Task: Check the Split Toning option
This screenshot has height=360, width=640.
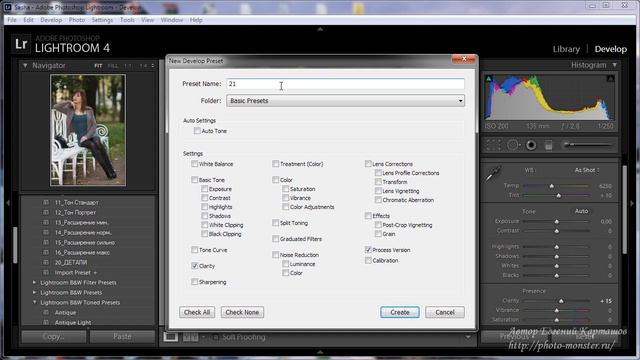Action: (x=276, y=223)
